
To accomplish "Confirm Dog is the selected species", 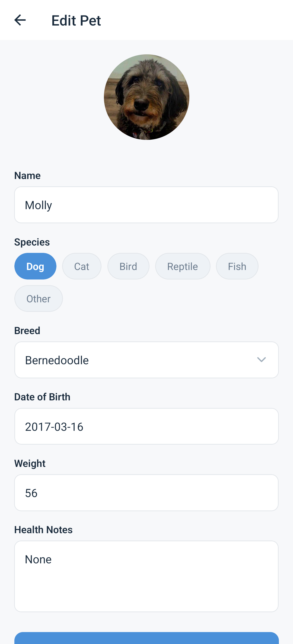I will (x=35, y=266).
